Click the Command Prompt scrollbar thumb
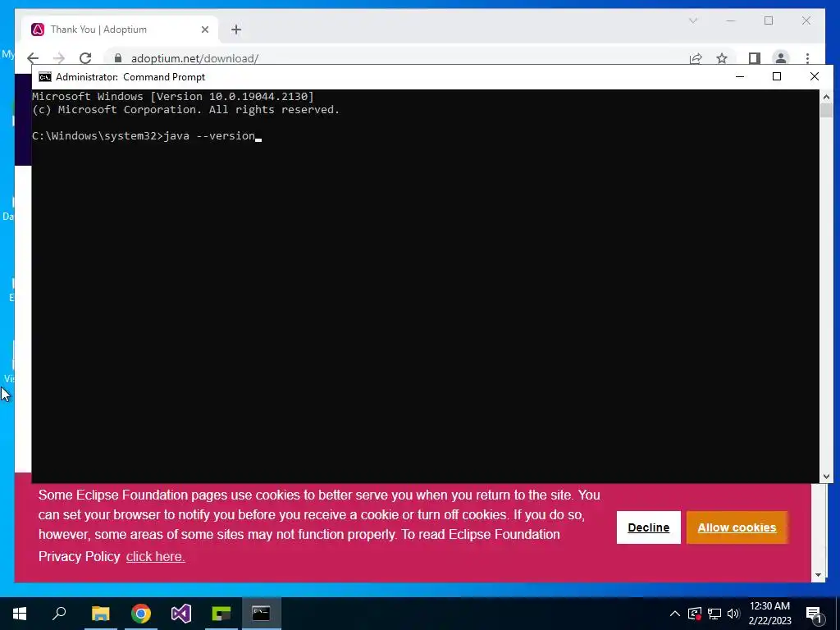The image size is (840, 630). [x=826, y=111]
